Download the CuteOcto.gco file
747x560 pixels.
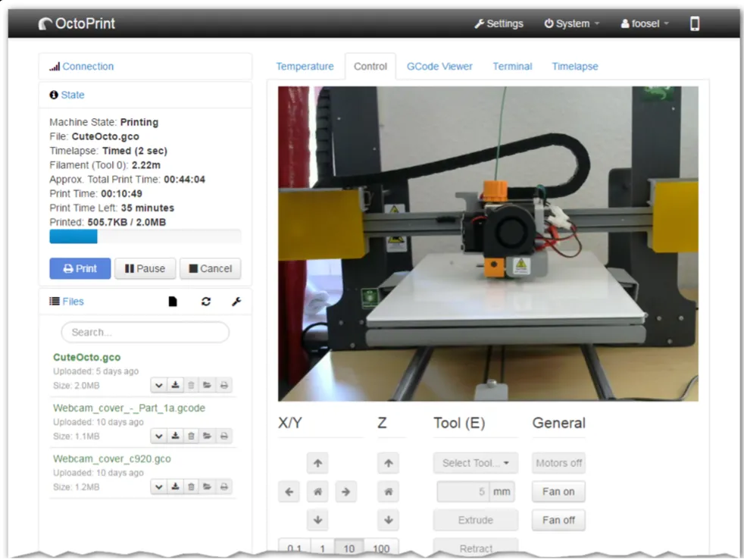[175, 385]
